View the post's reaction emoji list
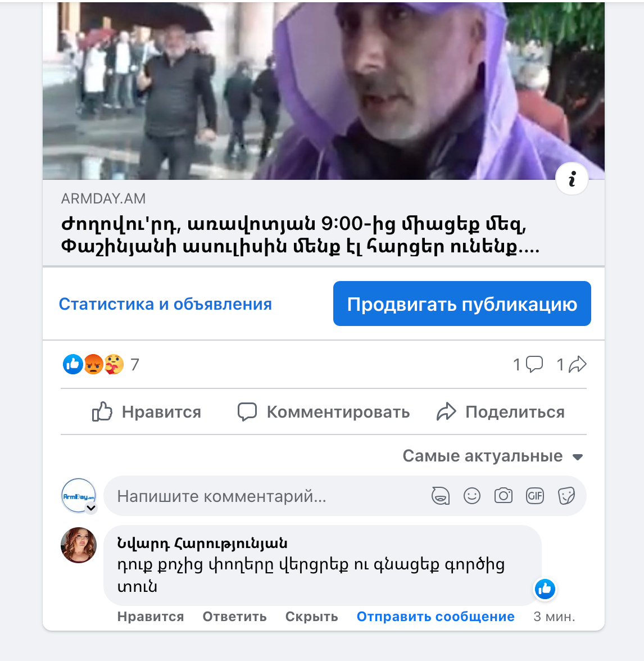Screen dimensions: 644x661 tap(93, 364)
